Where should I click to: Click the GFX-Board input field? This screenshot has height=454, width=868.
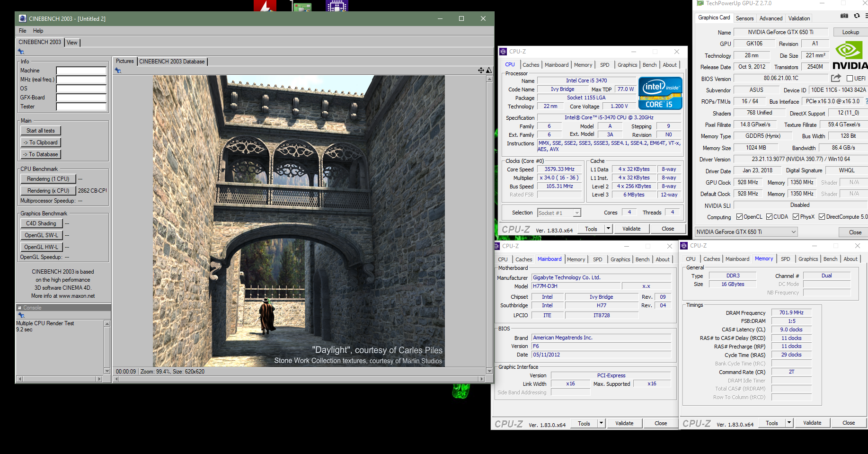(x=81, y=98)
